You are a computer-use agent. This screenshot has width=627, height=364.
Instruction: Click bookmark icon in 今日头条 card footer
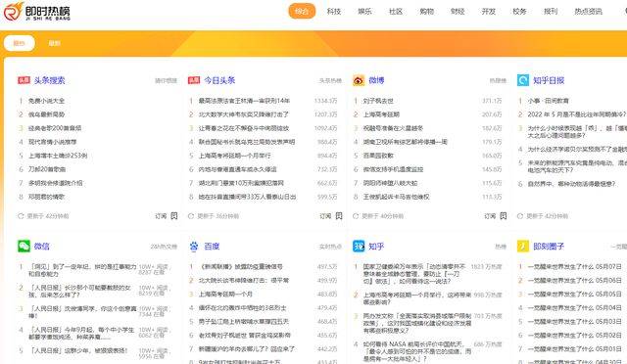click(339, 216)
